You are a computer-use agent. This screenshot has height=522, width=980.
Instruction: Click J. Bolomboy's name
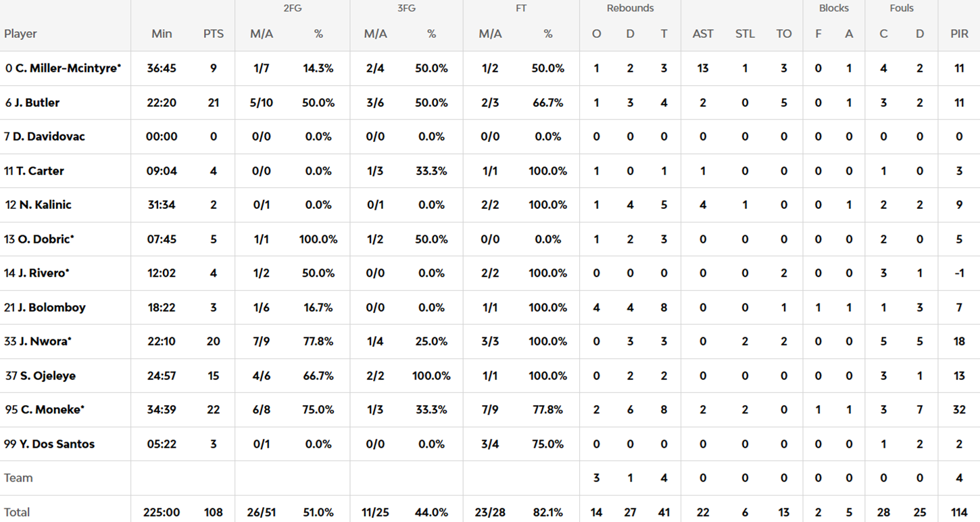point(51,308)
